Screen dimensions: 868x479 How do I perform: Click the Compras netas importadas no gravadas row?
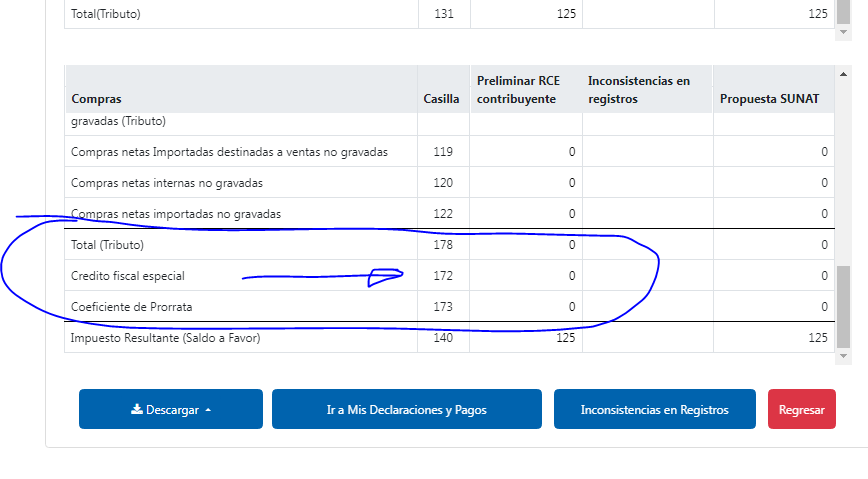[x=176, y=214]
